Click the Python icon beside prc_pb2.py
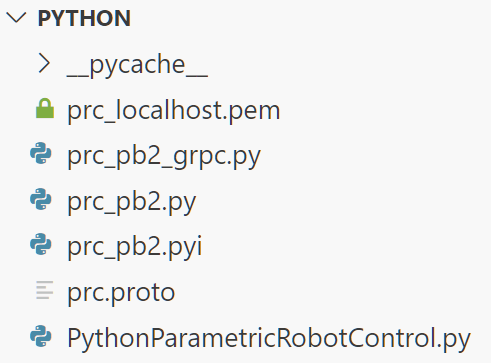This screenshot has height=363, width=491. point(41,199)
